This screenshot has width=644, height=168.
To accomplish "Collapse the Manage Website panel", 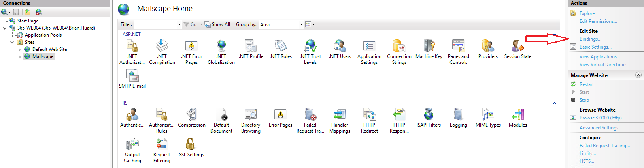I will click(638, 75).
